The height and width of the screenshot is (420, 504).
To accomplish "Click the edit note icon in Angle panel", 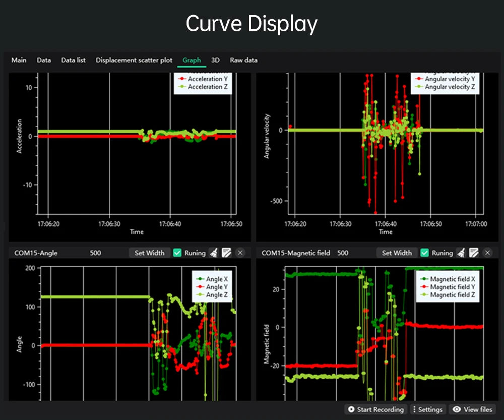I will click(x=227, y=253).
